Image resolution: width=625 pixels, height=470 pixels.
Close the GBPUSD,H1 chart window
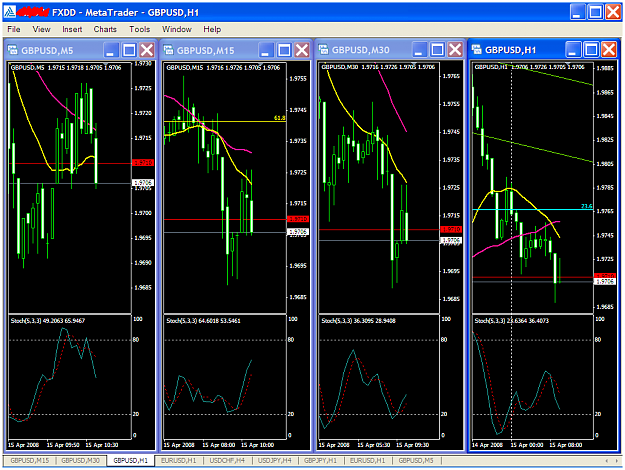click(x=609, y=50)
